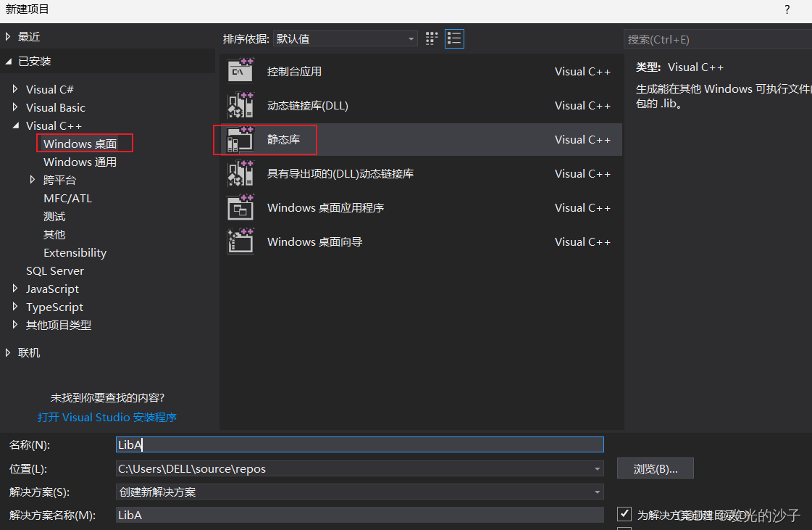Toggle the create directory for solution checkbox
812x530 pixels.
(x=624, y=514)
